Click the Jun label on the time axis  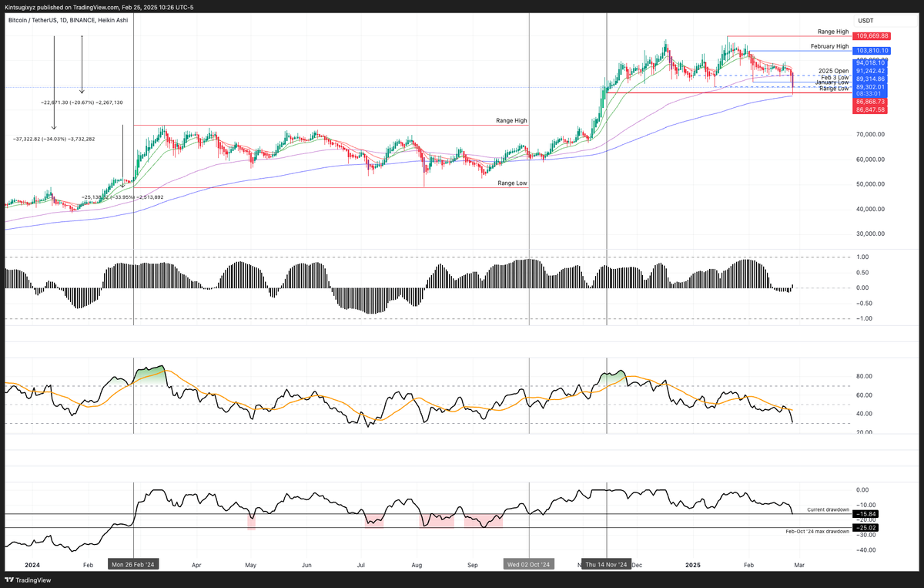(x=306, y=564)
